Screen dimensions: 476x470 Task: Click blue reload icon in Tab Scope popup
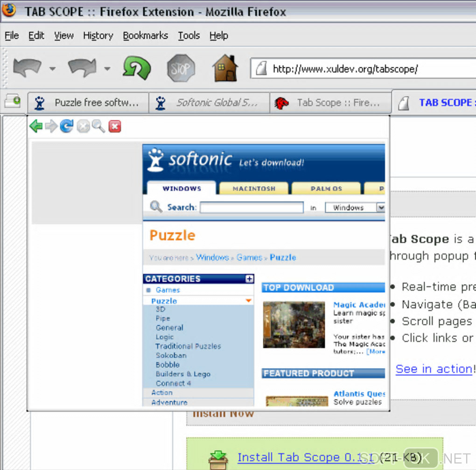67,126
